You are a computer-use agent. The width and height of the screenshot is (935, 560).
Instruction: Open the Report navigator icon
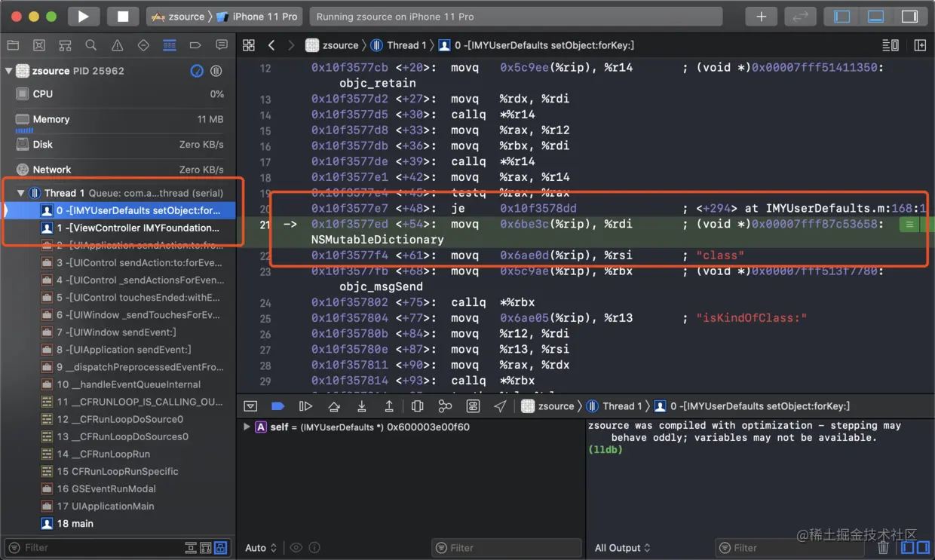click(x=222, y=45)
